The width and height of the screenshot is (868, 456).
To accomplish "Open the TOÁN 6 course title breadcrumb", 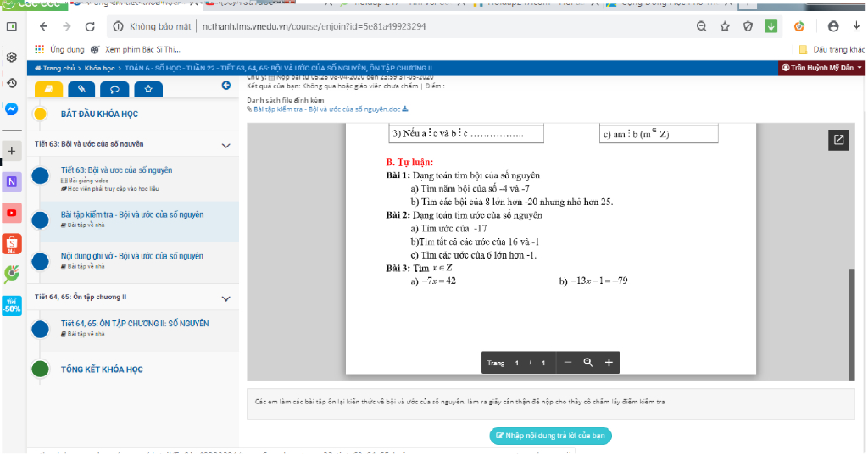I will tap(278, 68).
